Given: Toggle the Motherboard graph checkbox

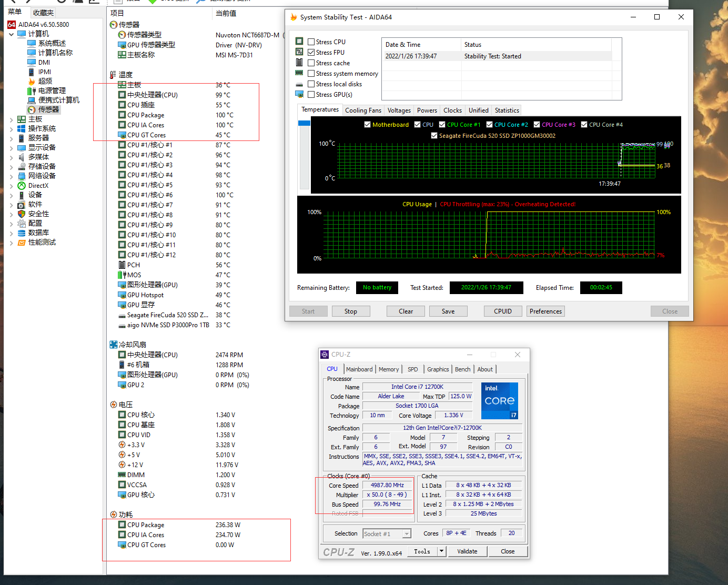Looking at the screenshot, I should (367, 125).
